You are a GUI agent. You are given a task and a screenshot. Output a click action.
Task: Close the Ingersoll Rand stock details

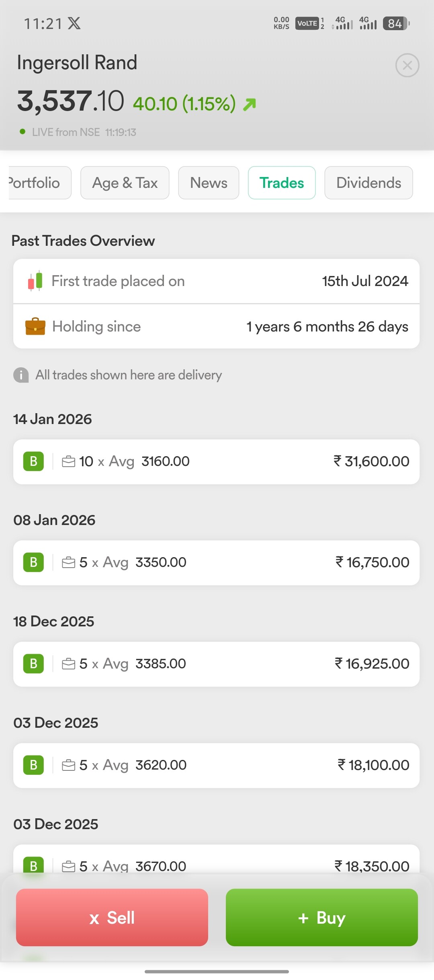coord(407,65)
